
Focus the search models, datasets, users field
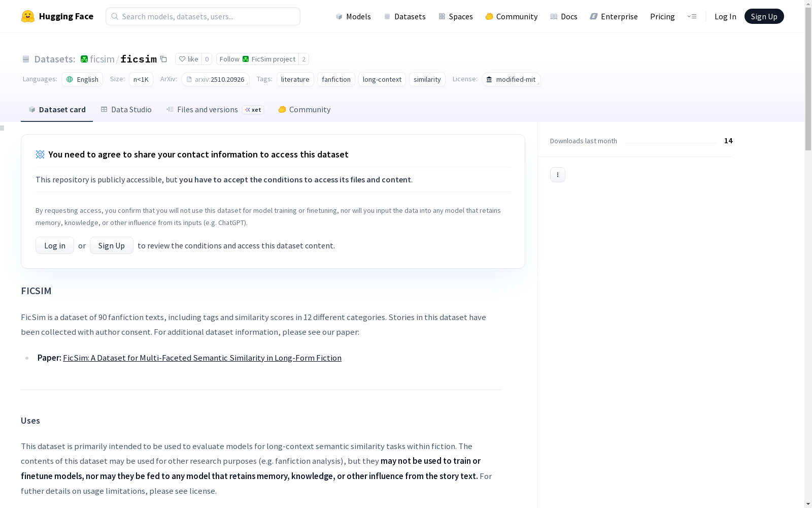pos(203,16)
